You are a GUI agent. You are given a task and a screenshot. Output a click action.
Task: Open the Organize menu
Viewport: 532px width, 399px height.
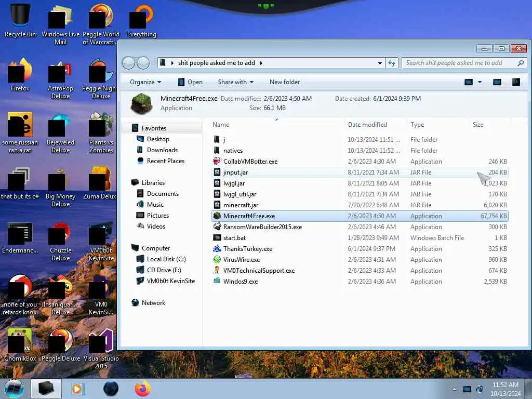(x=145, y=82)
